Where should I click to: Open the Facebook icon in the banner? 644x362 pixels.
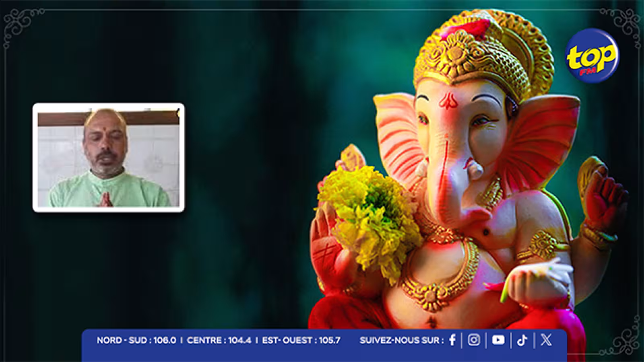tap(452, 340)
